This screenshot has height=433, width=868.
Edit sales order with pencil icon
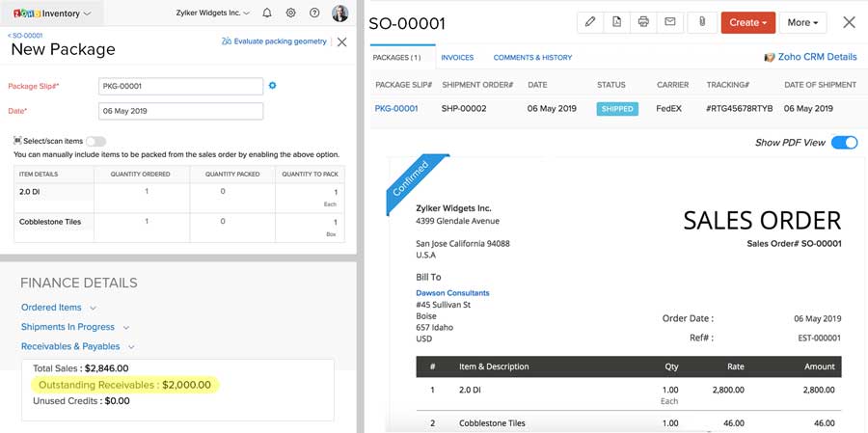tap(590, 23)
